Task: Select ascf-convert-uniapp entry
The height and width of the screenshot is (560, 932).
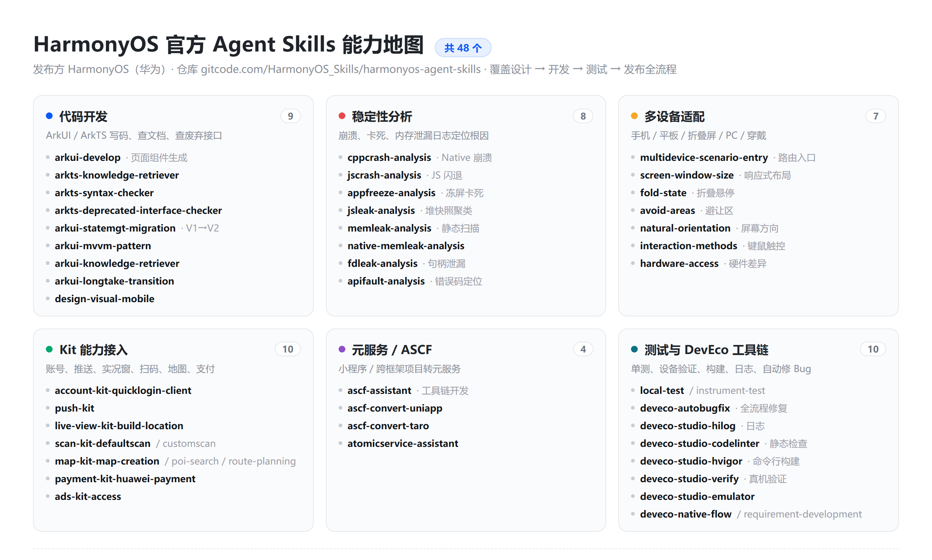Action: [x=395, y=408]
